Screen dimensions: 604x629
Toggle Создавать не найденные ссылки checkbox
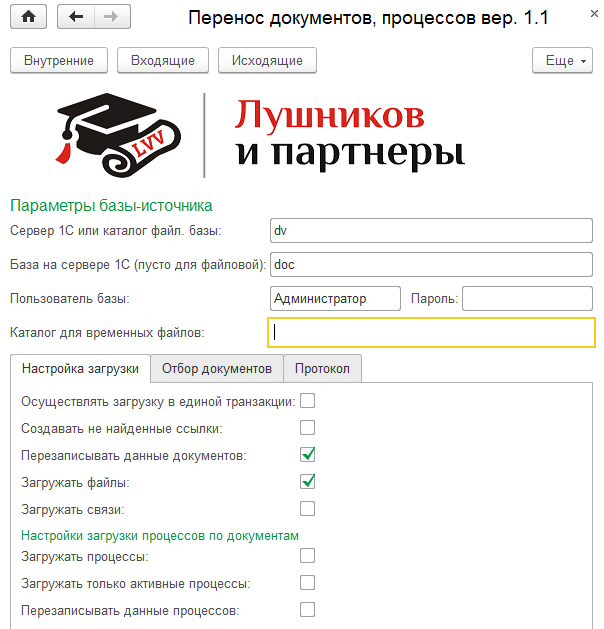(308, 428)
